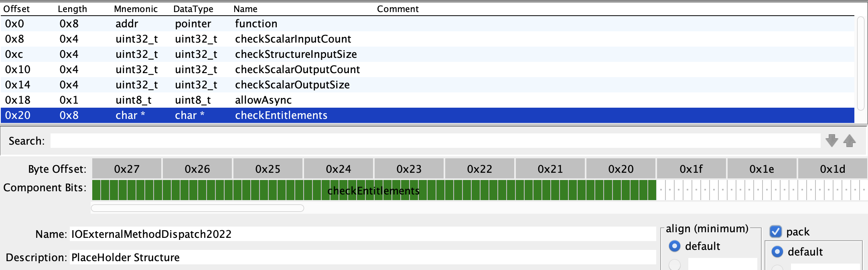The height and width of the screenshot is (270, 868).
Task: Click the search next down arrow
Action: click(x=831, y=141)
